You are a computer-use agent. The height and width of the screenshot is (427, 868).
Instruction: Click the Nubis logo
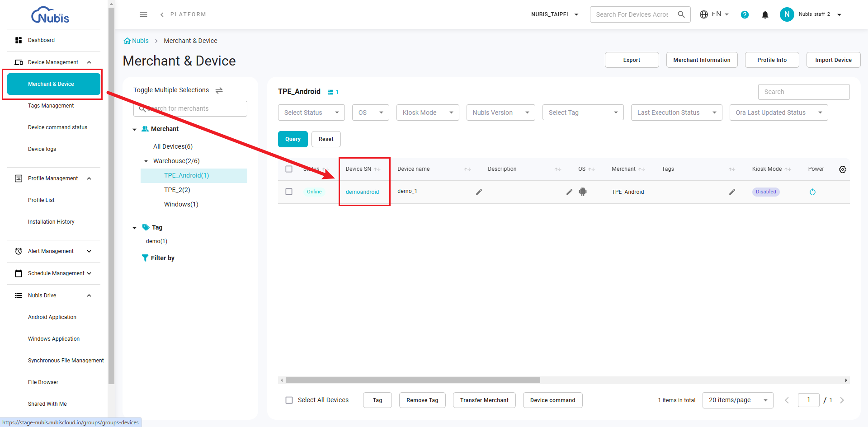click(50, 15)
